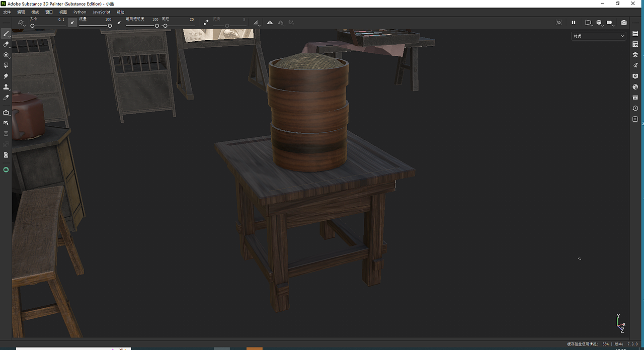Open the Resource updater page icon
The image size is (644, 350).
[x=6, y=155]
